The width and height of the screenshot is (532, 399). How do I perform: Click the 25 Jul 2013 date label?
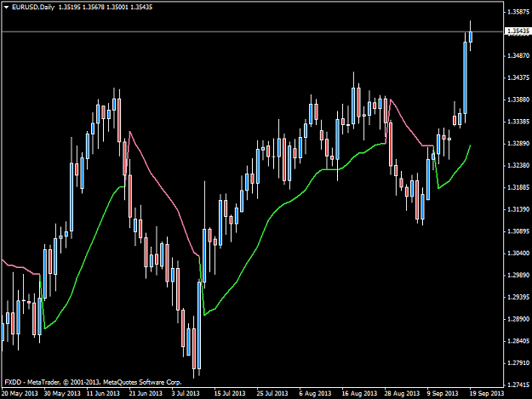pyautogui.click(x=272, y=394)
